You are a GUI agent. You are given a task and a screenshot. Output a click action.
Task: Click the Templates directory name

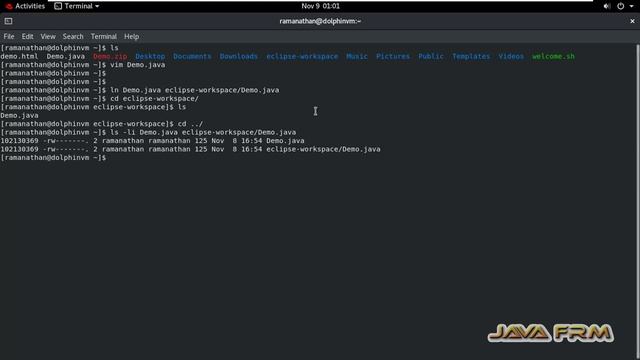[471, 56]
